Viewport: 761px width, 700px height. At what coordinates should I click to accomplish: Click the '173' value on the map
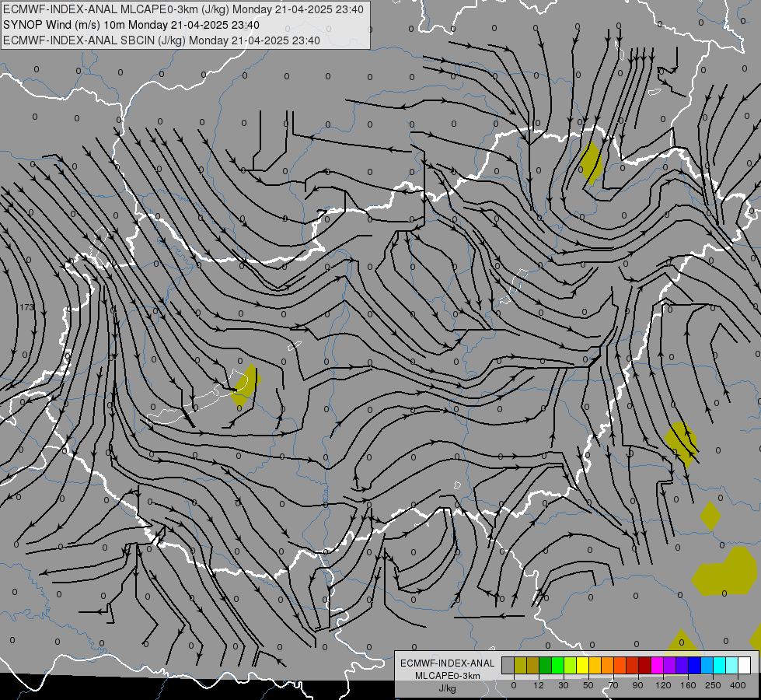tap(27, 307)
